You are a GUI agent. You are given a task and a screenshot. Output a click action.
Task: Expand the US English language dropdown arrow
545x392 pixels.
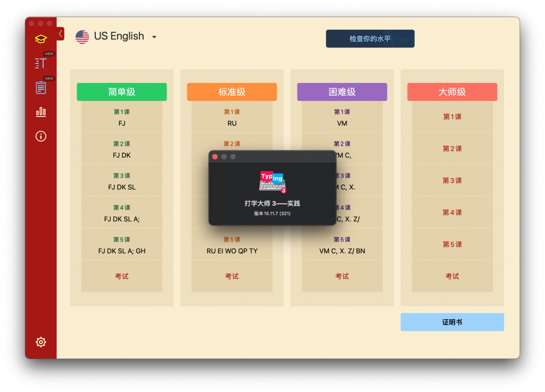(154, 37)
